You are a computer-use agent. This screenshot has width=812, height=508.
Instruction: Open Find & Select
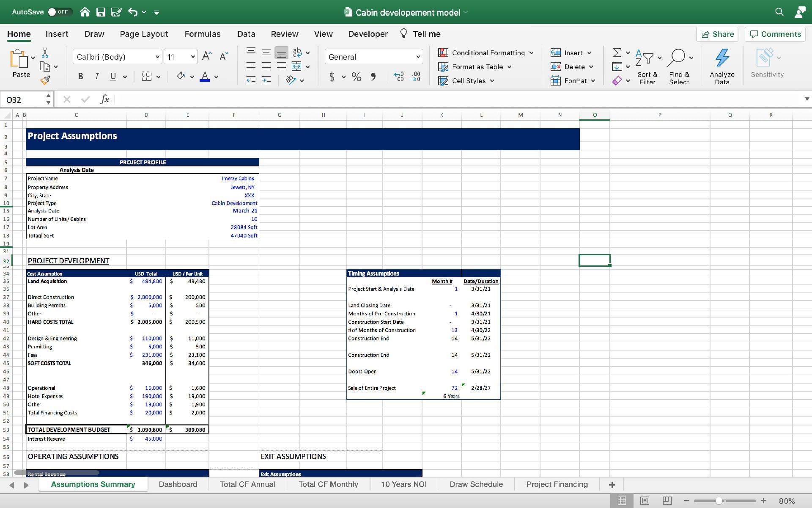click(679, 66)
